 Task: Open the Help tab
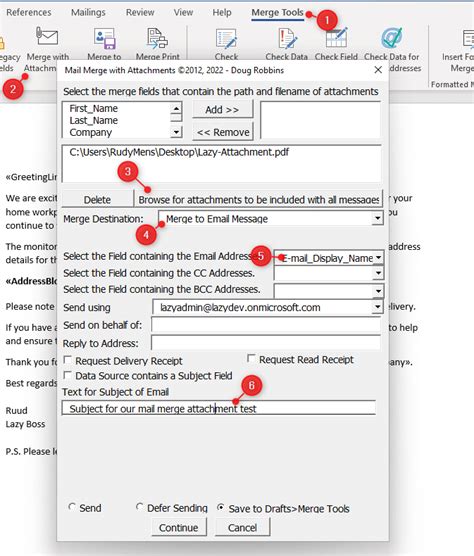(222, 12)
